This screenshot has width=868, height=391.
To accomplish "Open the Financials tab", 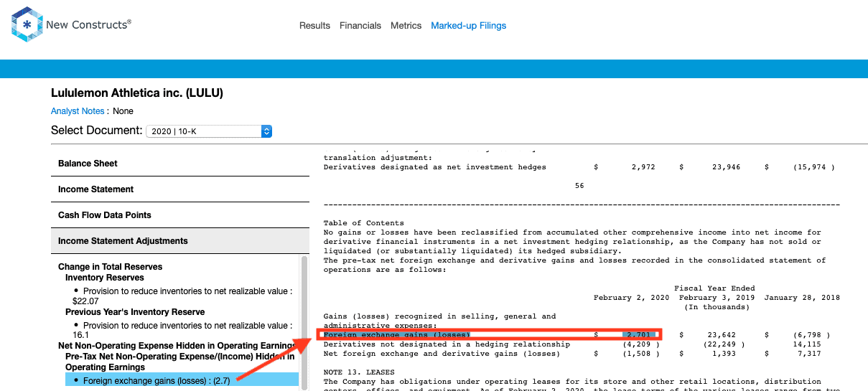I will point(360,26).
